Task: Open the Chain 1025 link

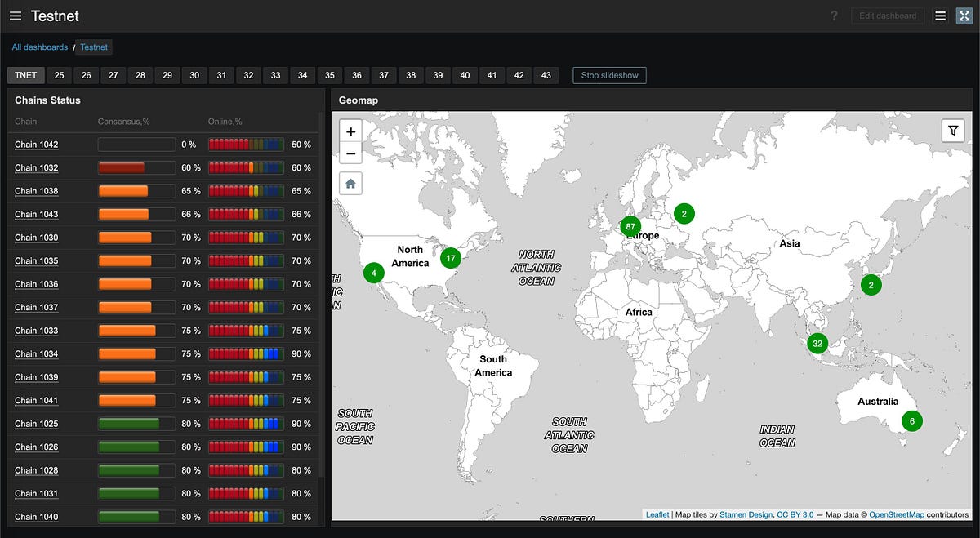Action: [x=37, y=424]
